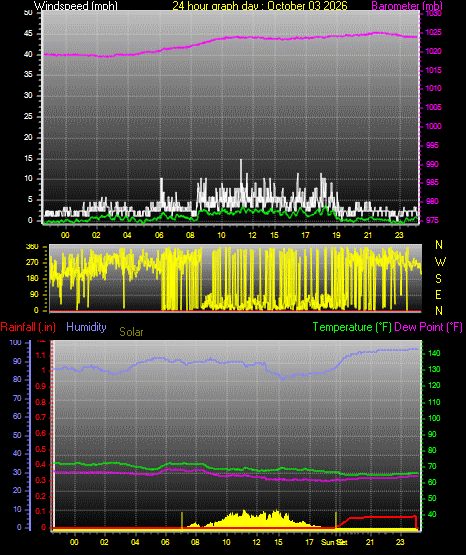Click the 25 mark on windspeed axis
The width and height of the screenshot is (466, 555).
[28, 116]
